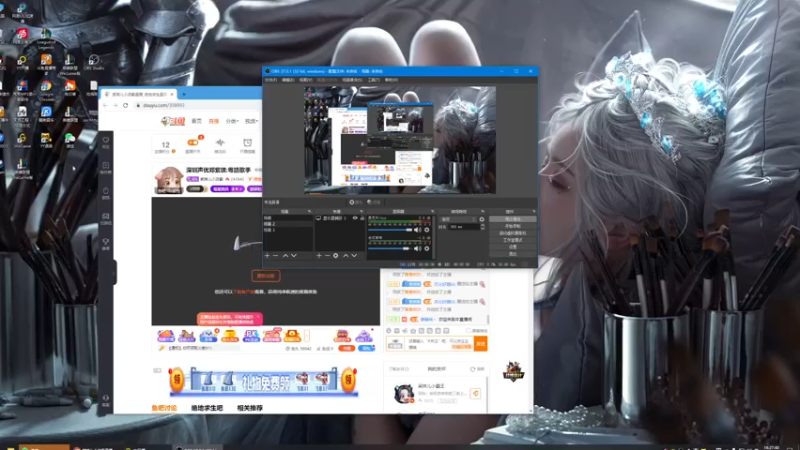
Task: Remove selected scene with minus icon in OBS
Action: (276, 255)
